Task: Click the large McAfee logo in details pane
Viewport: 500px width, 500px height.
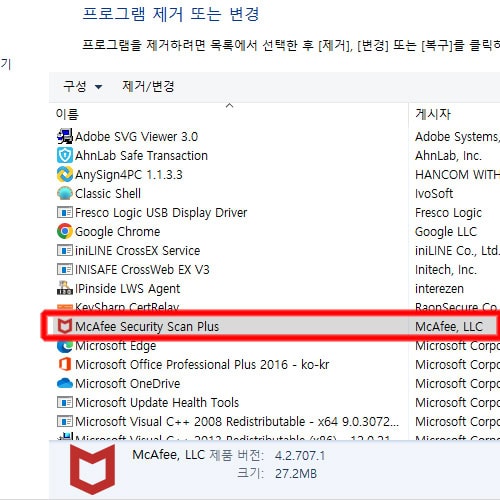Action: 92,469
